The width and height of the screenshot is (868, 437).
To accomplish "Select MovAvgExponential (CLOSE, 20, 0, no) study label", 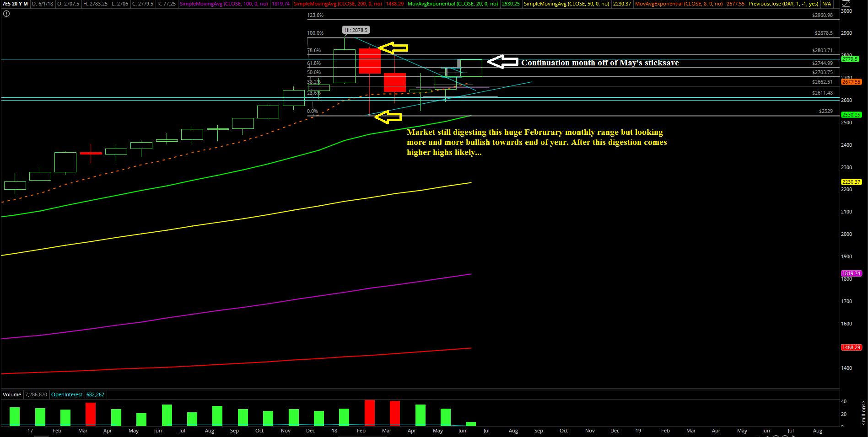I will tap(453, 4).
